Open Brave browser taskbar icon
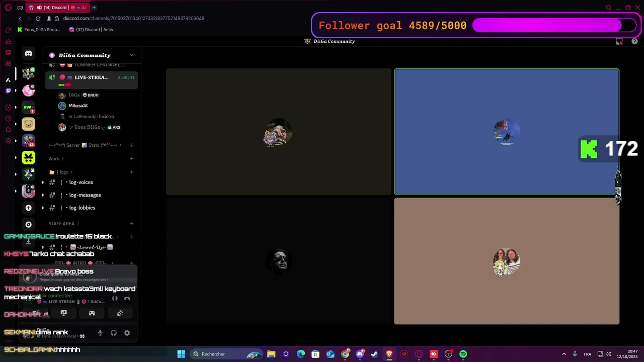The height and width of the screenshot is (362, 644). click(389, 354)
